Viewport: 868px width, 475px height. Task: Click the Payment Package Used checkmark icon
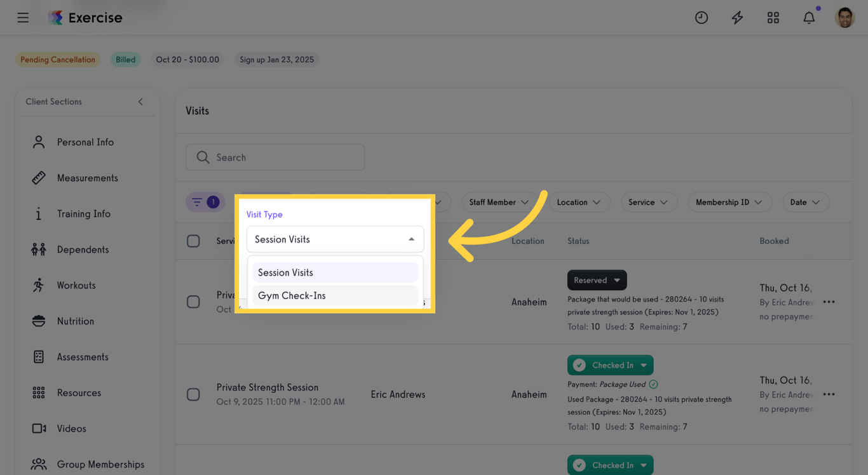coord(653,384)
